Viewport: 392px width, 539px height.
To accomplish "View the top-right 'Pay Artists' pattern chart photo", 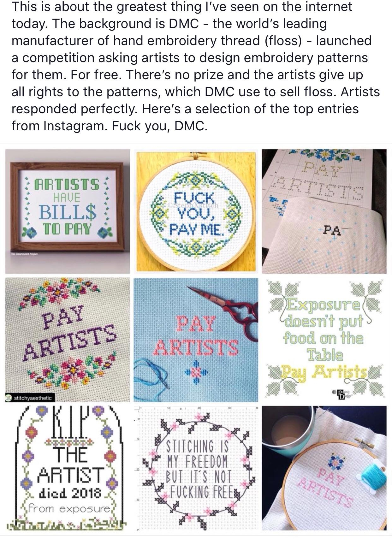I will tap(324, 211).
